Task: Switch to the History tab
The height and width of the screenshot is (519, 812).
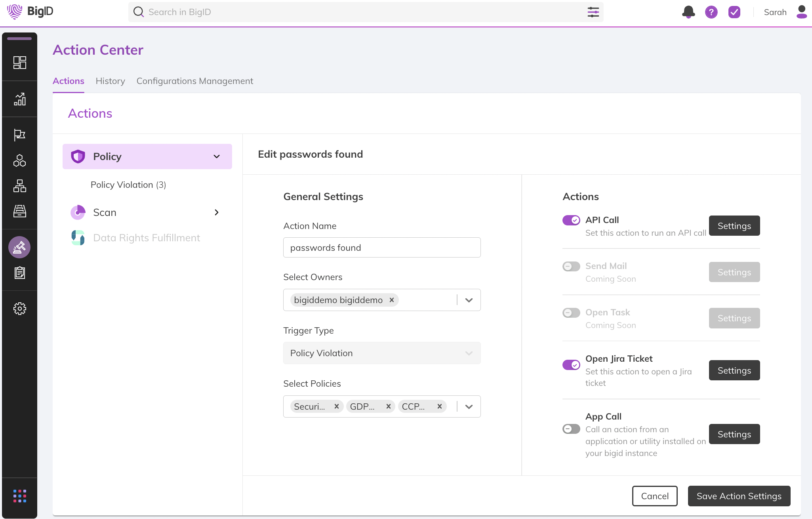Action: 110,81
